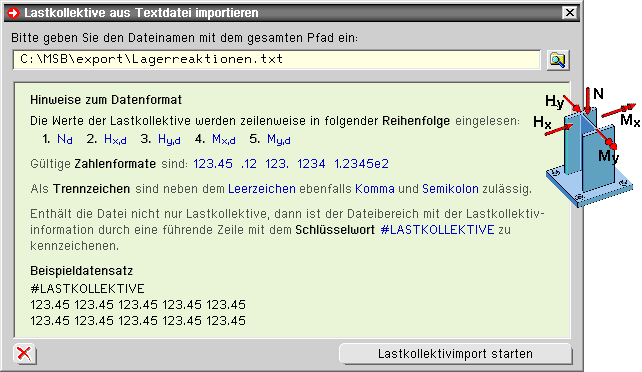The height and width of the screenshot is (372, 642).
Task: Click the red arrow title bar icon
Action: point(13,13)
